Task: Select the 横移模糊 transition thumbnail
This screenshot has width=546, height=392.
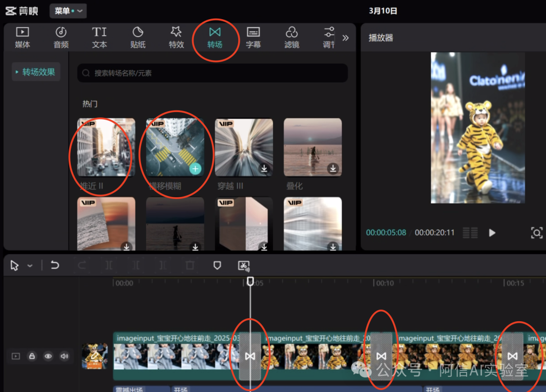Action: click(175, 147)
